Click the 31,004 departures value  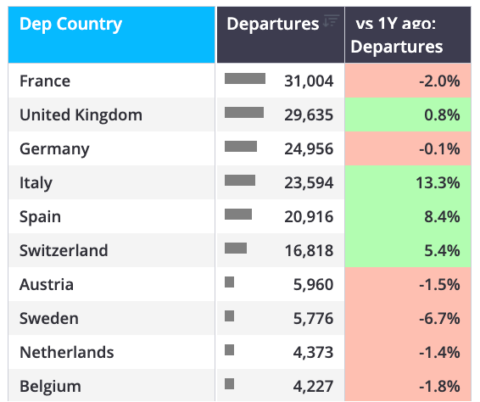point(309,81)
